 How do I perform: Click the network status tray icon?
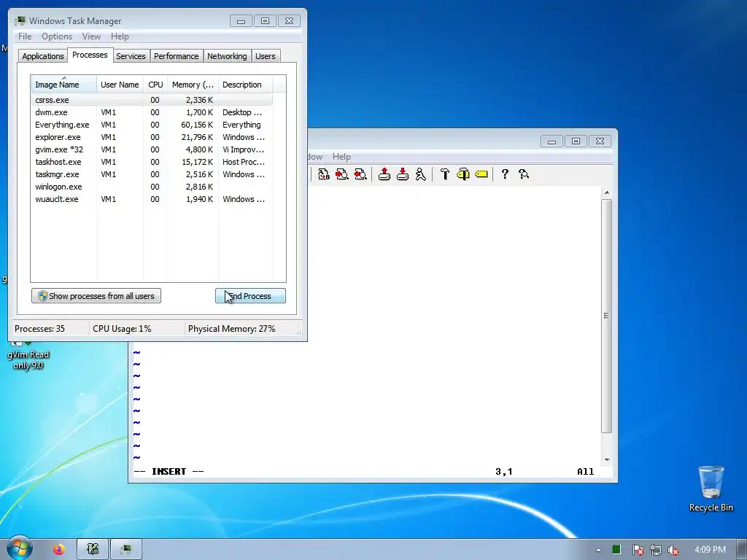pos(656,550)
